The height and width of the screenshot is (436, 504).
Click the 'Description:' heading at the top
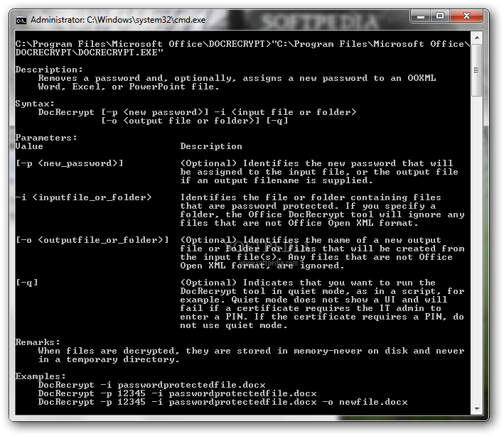tap(49, 70)
